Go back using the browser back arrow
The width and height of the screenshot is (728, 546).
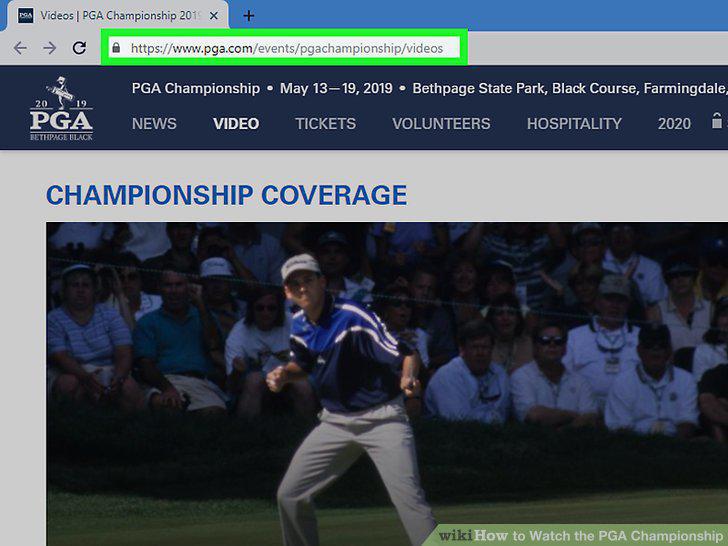coord(20,48)
